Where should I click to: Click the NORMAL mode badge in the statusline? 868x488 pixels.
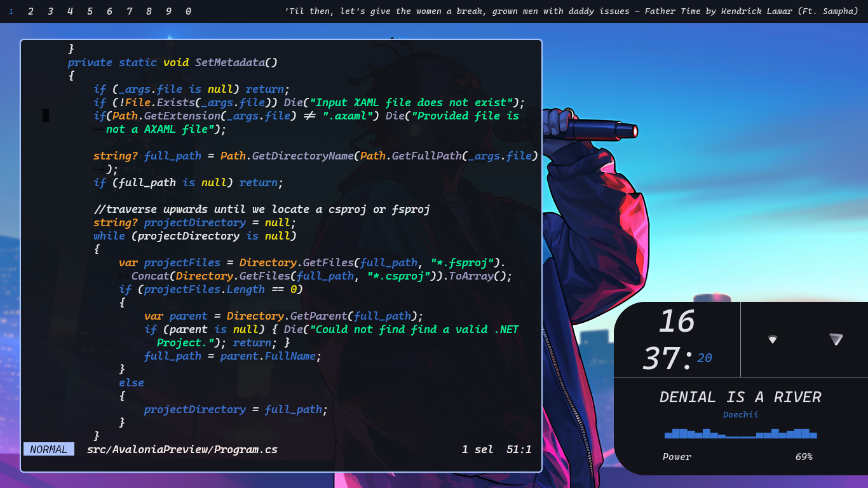tap(48, 449)
